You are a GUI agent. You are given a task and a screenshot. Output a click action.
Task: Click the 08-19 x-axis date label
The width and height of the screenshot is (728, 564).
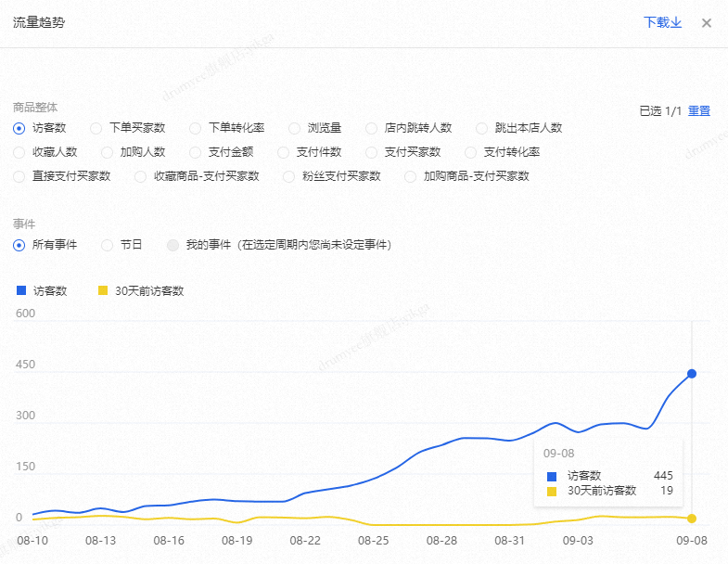click(x=236, y=541)
